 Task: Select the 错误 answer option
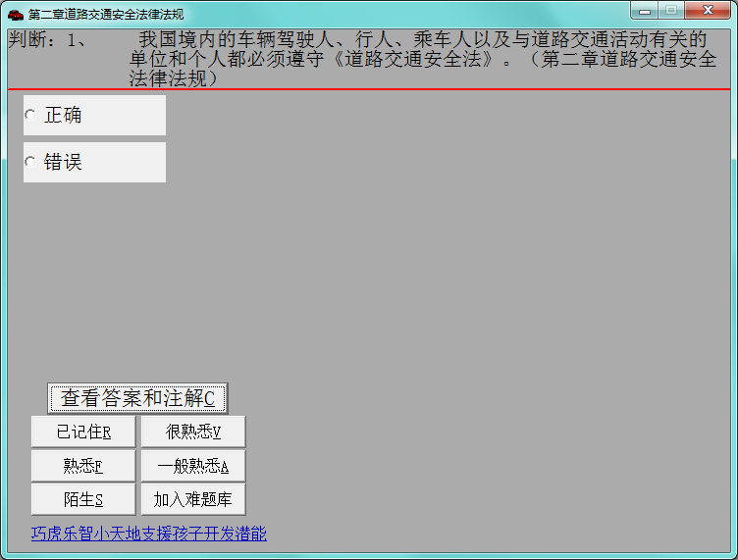[94, 162]
